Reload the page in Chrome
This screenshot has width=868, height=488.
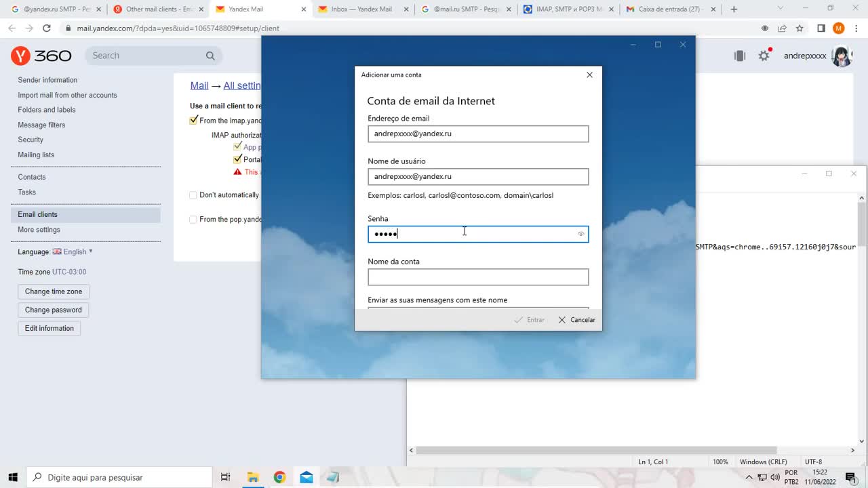tap(47, 28)
